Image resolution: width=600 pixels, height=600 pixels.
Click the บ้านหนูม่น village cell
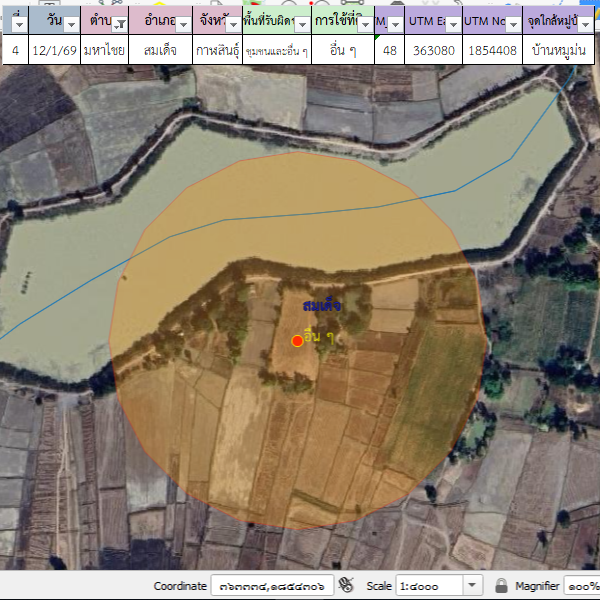pyautogui.click(x=560, y=49)
